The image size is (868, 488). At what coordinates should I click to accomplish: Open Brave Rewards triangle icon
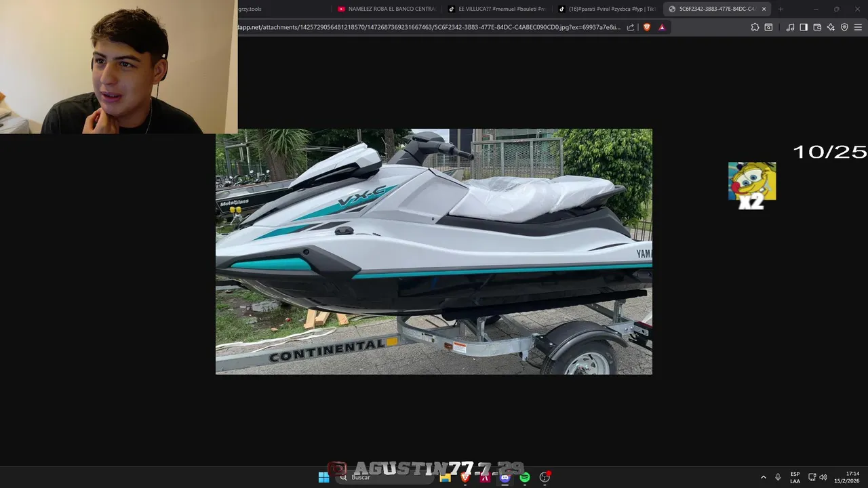662,27
